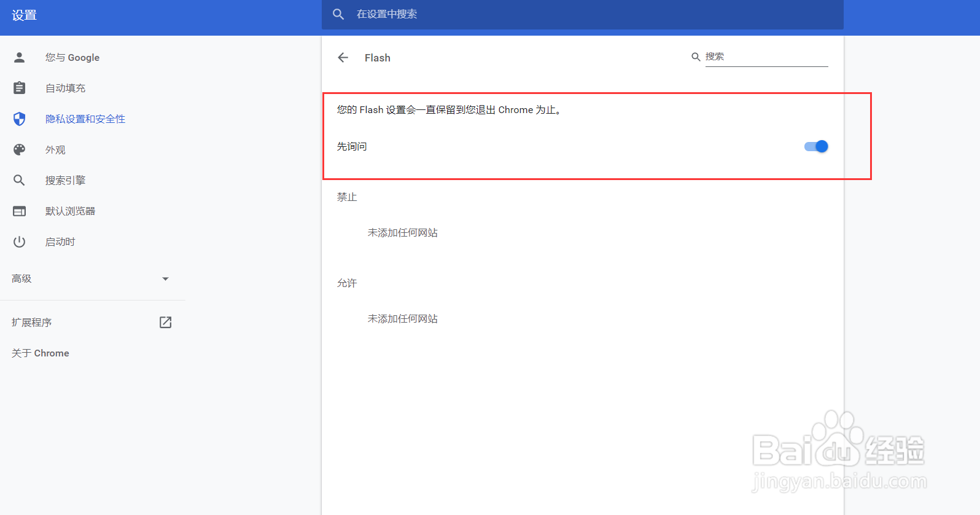980x515 pixels.
Task: Select 搜索引擎 in the sidebar
Action: point(65,180)
